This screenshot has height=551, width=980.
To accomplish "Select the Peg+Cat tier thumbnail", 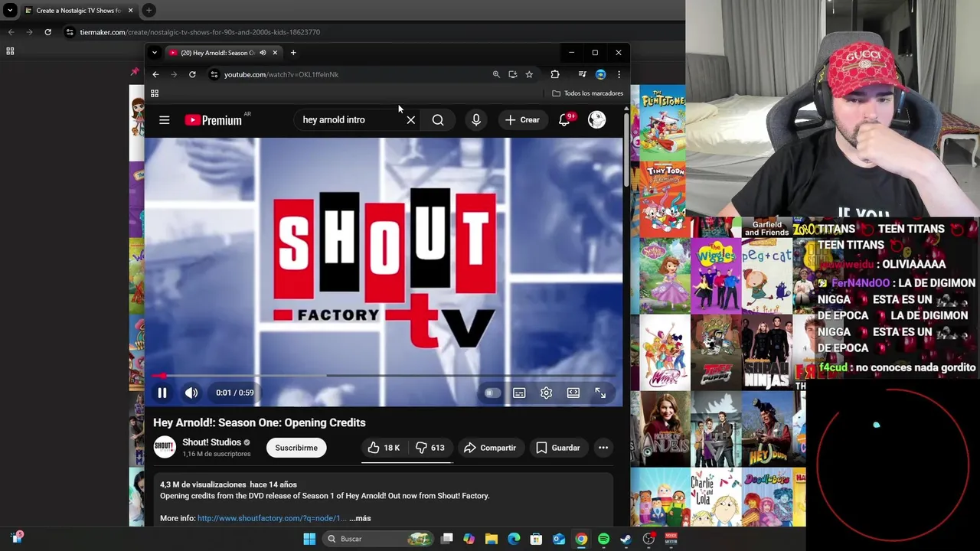I will pos(767,276).
